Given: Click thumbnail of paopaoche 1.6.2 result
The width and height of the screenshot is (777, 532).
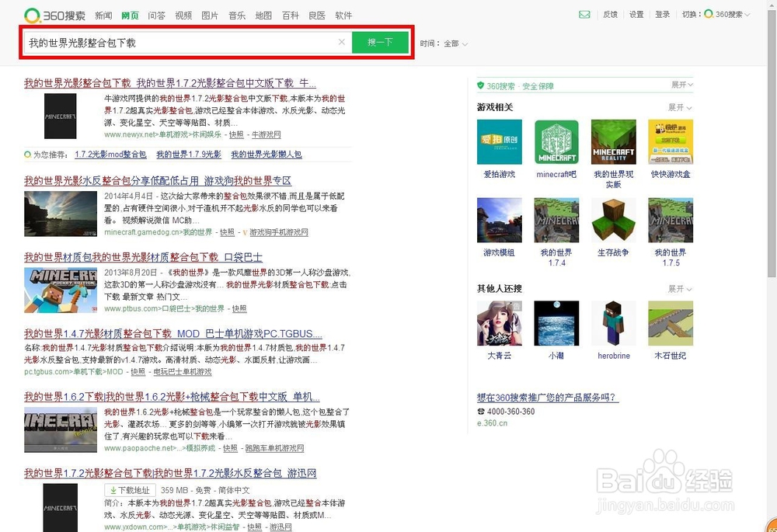Looking at the screenshot, I should click(61, 429).
